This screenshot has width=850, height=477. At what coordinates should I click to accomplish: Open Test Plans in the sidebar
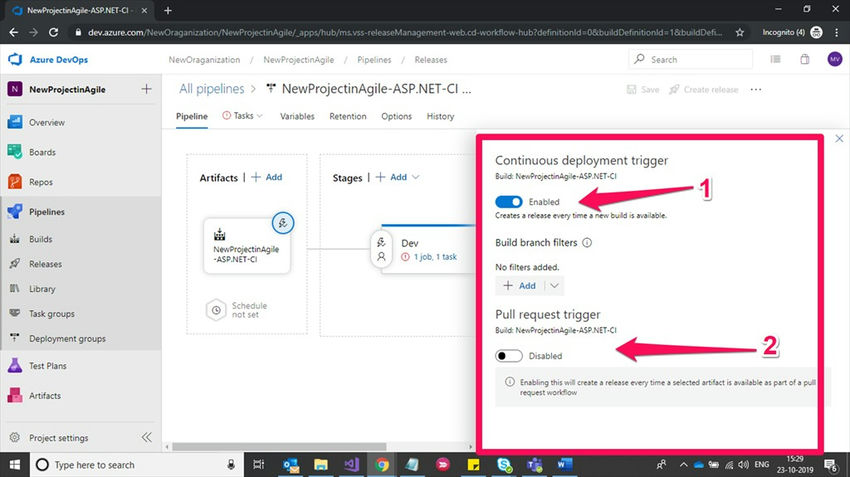[48, 366]
